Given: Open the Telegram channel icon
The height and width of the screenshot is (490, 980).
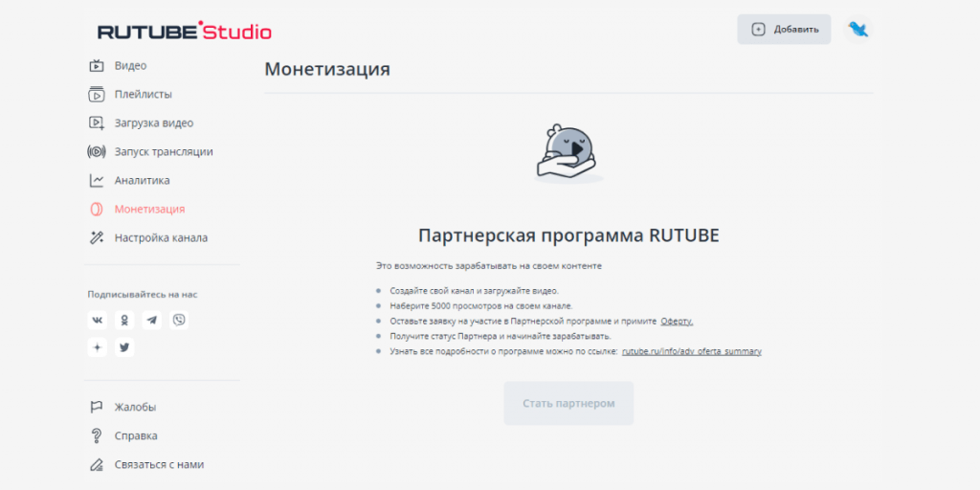Looking at the screenshot, I should [x=151, y=320].
